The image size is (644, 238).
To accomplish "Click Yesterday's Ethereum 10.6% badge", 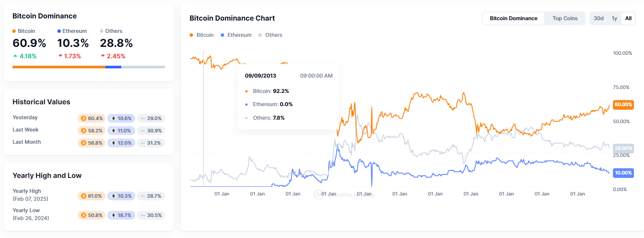I will click(x=121, y=118).
